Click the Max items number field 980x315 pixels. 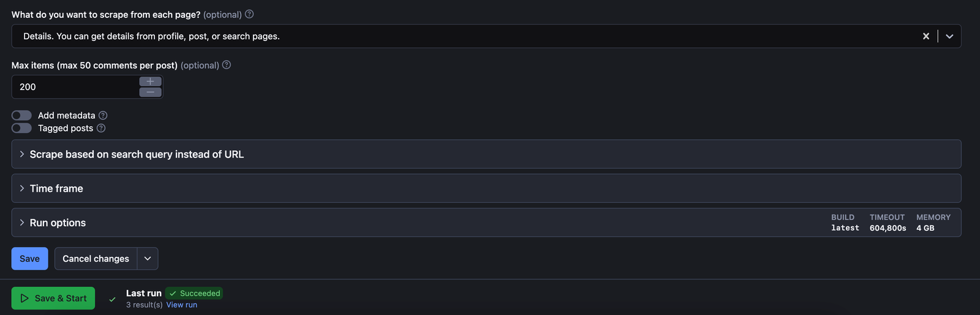tap(75, 87)
